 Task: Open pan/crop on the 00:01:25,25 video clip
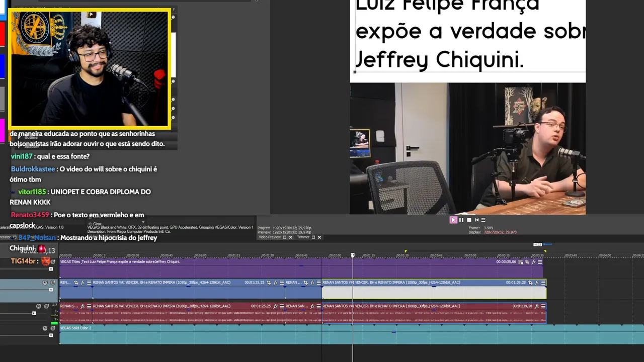(269, 283)
